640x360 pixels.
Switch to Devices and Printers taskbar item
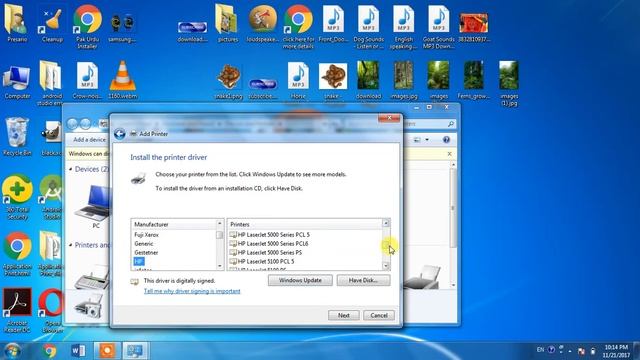pos(135,351)
